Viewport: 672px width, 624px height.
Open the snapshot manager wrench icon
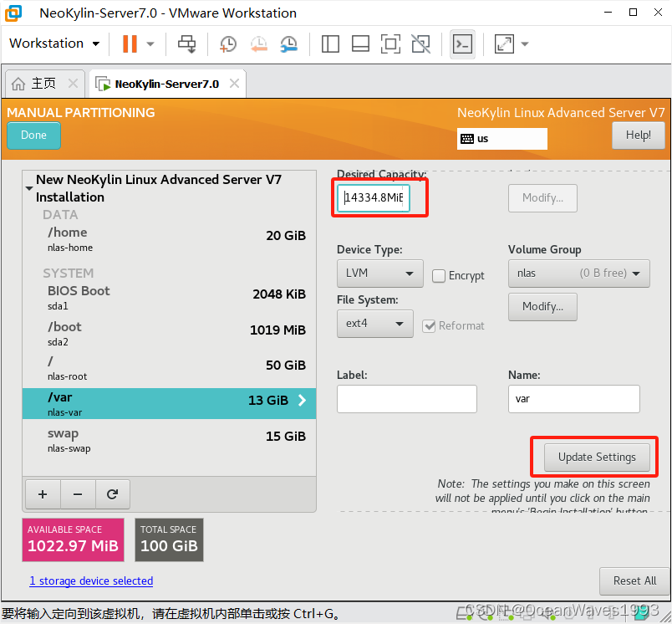pyautogui.click(x=289, y=43)
